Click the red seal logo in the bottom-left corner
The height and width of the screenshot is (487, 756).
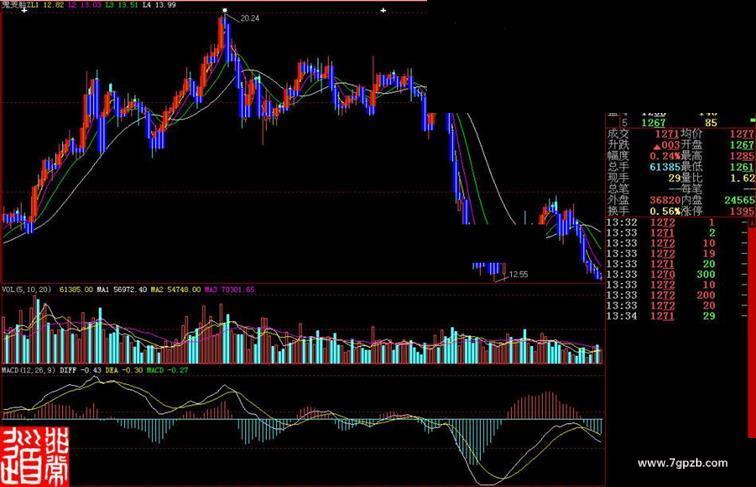click(x=35, y=457)
